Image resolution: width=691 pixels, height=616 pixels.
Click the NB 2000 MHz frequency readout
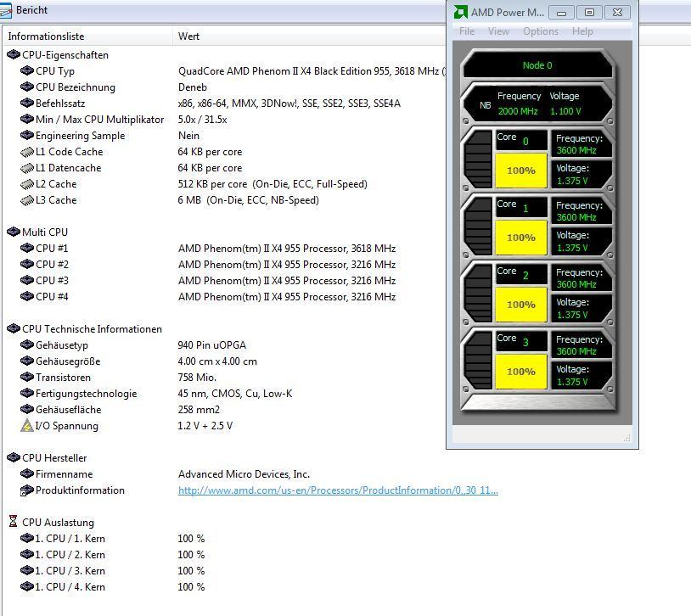[x=518, y=111]
